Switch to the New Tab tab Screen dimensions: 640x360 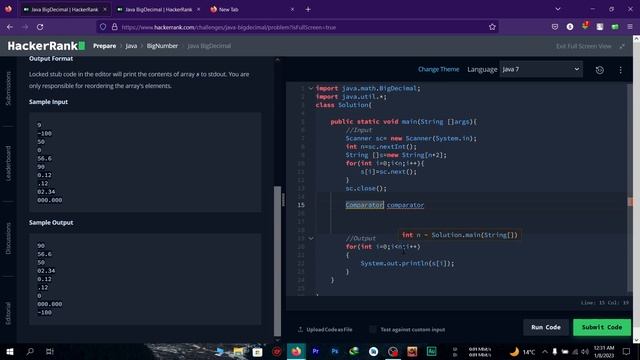pyautogui.click(x=229, y=9)
